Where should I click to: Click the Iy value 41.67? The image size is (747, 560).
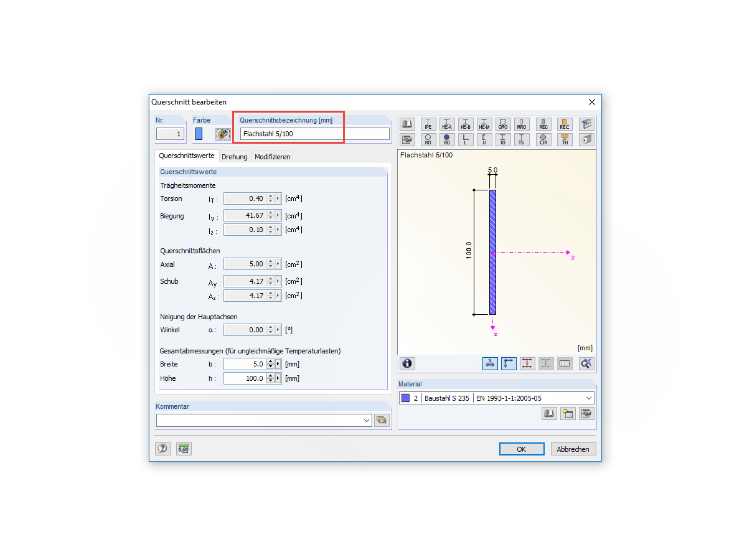(x=245, y=215)
